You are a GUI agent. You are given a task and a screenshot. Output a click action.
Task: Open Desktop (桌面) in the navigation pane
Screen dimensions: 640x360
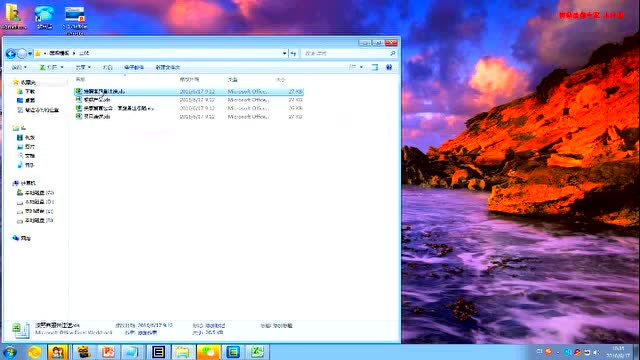(x=26, y=100)
